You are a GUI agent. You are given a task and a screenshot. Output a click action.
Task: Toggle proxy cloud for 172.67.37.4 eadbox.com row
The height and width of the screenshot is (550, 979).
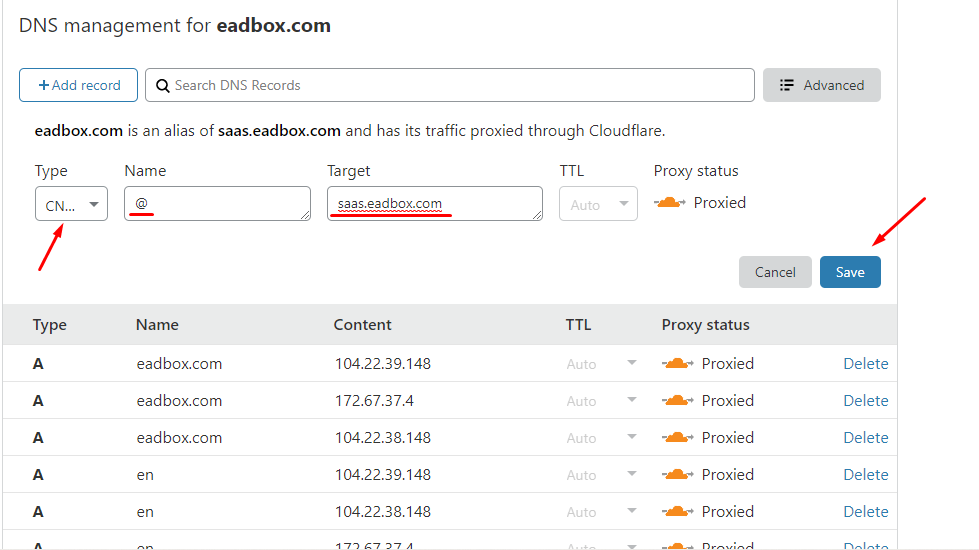point(677,400)
